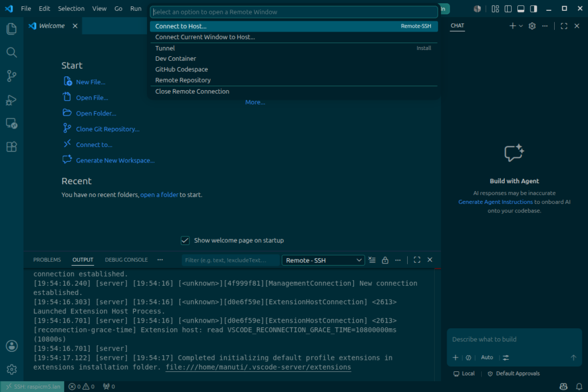The width and height of the screenshot is (588, 392).
Task: Switch to the DEBUG CONSOLE tab
Action: [x=126, y=260]
